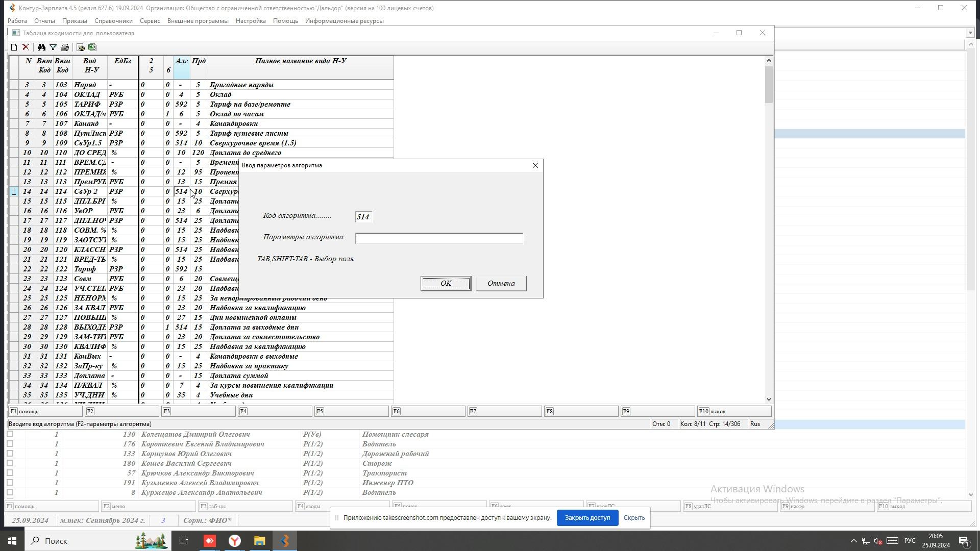Screen dimensions: 980x551
Task: Click the 'Полное название вида Н-У' column header
Action: (301, 67)
